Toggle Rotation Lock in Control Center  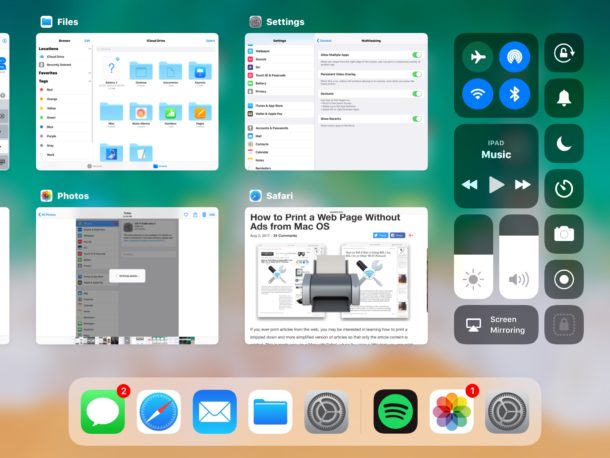(564, 53)
